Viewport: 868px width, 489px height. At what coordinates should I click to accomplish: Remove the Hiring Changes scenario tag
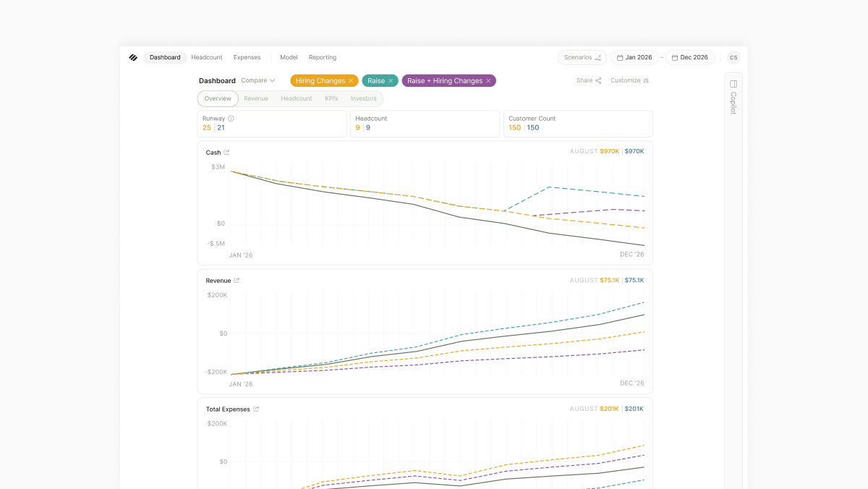pyautogui.click(x=351, y=81)
